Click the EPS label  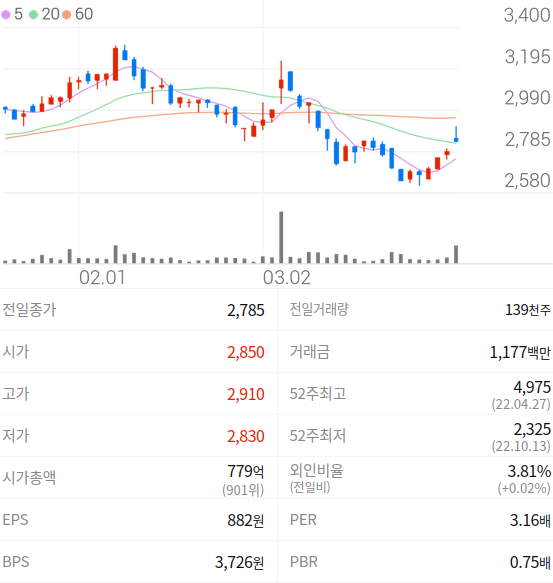click(x=15, y=520)
